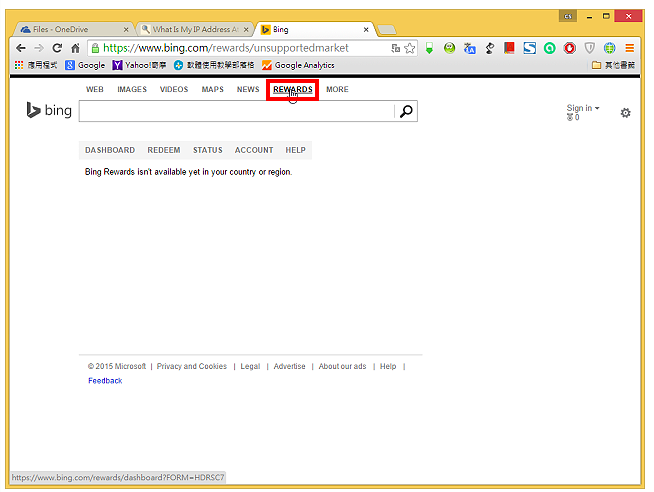The height and width of the screenshot is (492, 654).
Task: Click the Bing logo
Action: [49, 110]
